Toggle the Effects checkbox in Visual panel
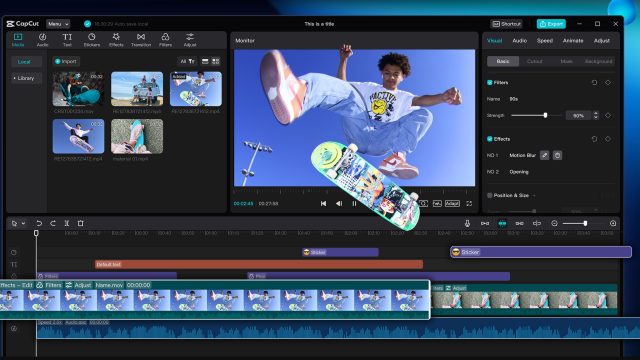640x360 pixels. pos(489,139)
